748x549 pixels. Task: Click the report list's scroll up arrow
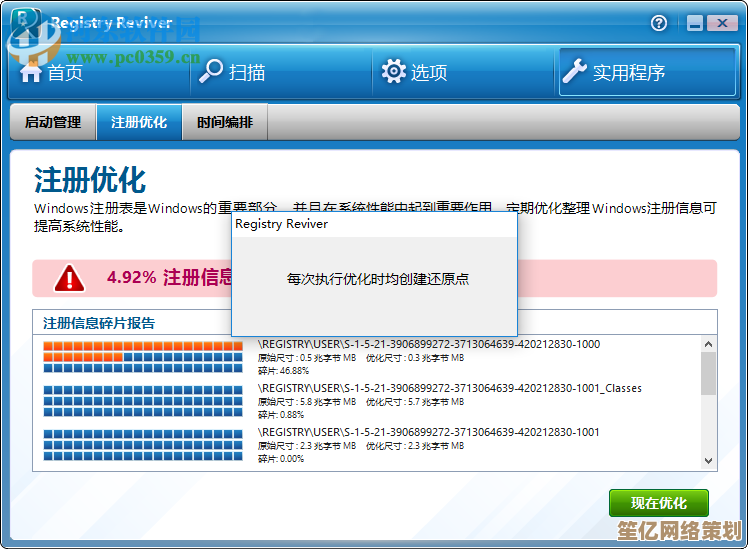(x=708, y=344)
